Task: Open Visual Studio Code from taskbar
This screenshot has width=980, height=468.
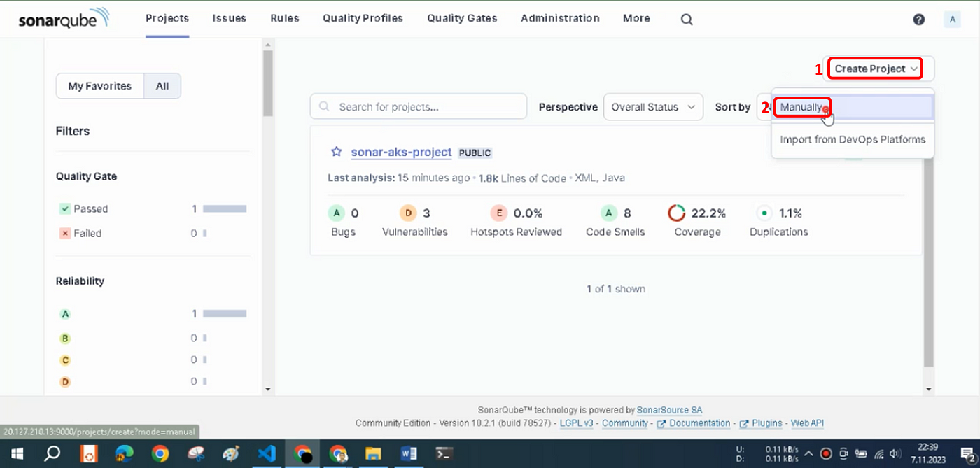Action: (x=267, y=454)
